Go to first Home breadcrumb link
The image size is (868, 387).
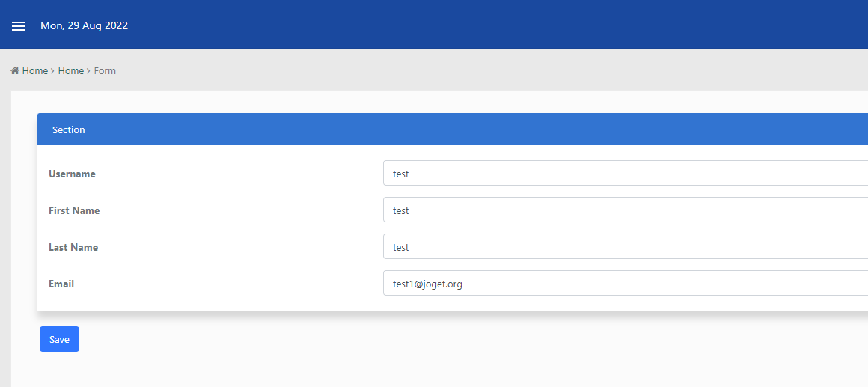coord(35,71)
